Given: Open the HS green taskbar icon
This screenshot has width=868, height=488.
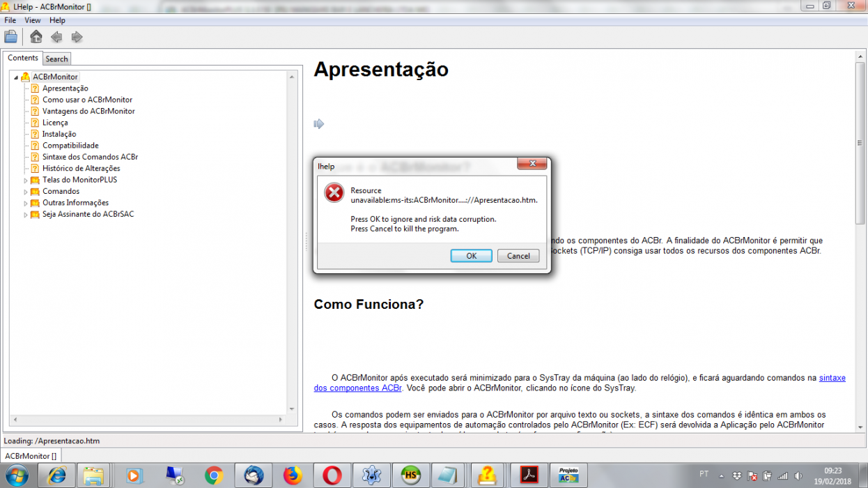Looking at the screenshot, I should tap(411, 475).
